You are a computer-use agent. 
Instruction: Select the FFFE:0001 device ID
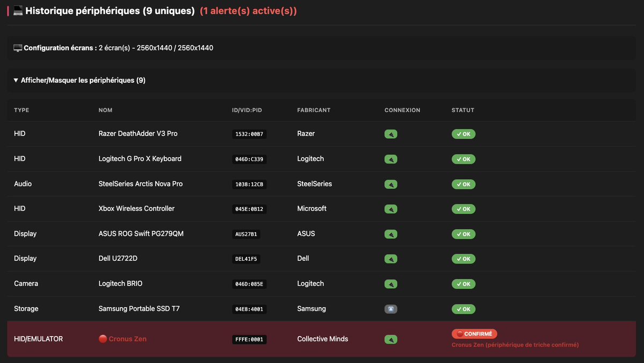click(x=249, y=339)
